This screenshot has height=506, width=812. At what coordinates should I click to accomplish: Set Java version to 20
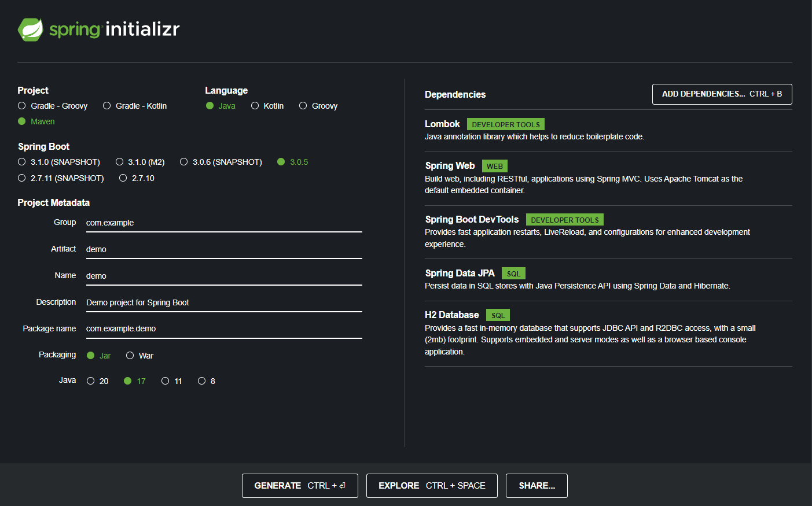coord(97,381)
